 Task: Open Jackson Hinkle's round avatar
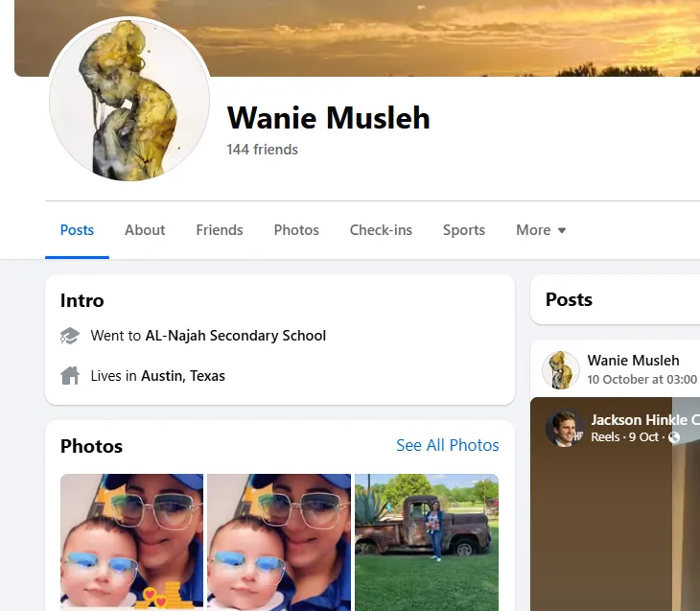pos(564,429)
